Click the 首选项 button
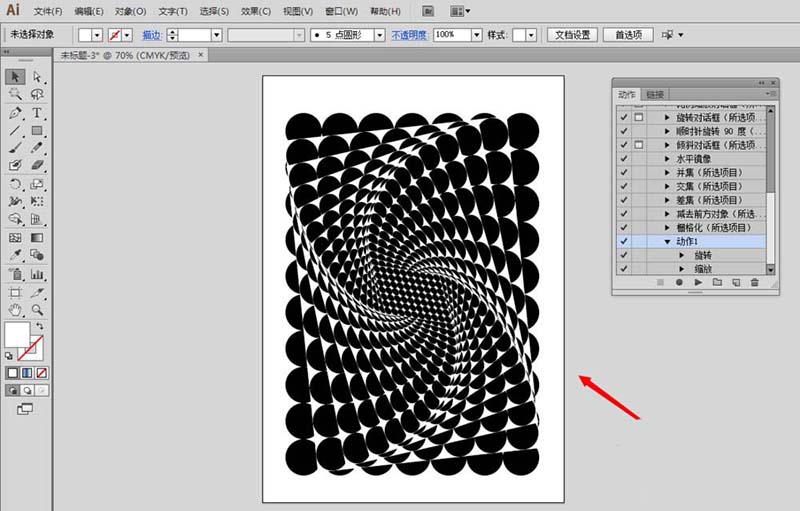The height and width of the screenshot is (511, 800). pyautogui.click(x=629, y=35)
